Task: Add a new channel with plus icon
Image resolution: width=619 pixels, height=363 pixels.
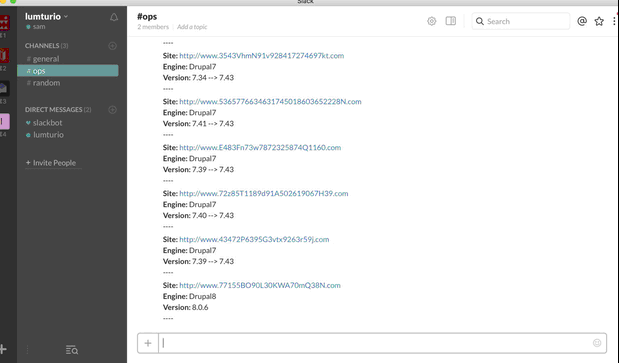Action: pyautogui.click(x=113, y=46)
